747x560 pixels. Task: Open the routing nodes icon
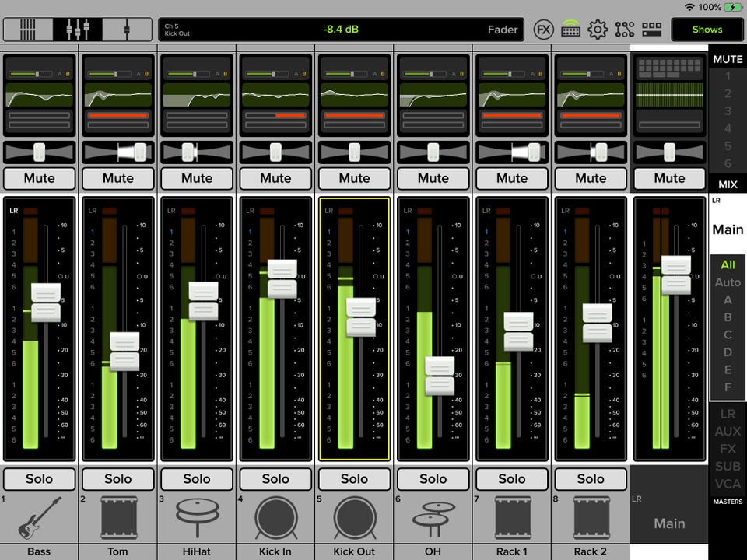click(624, 30)
